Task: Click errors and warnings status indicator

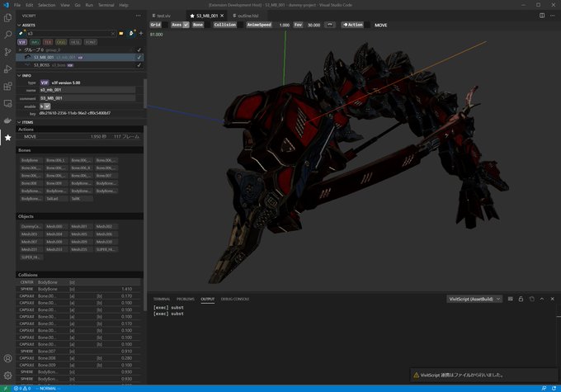Action: pos(22,389)
